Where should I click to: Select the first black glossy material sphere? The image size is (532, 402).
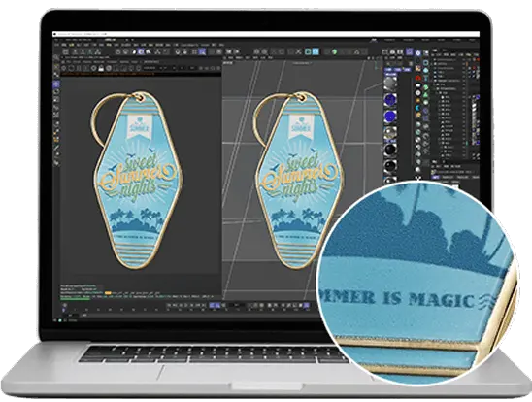pyautogui.click(x=391, y=149)
